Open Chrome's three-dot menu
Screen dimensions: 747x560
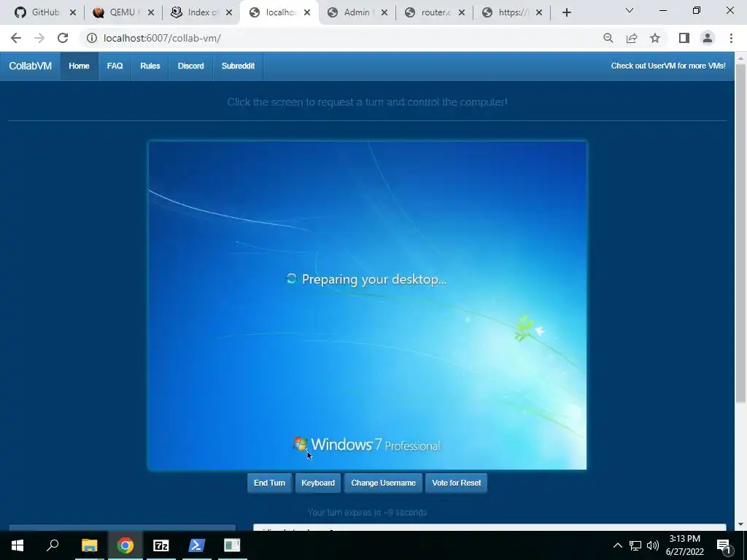click(731, 38)
